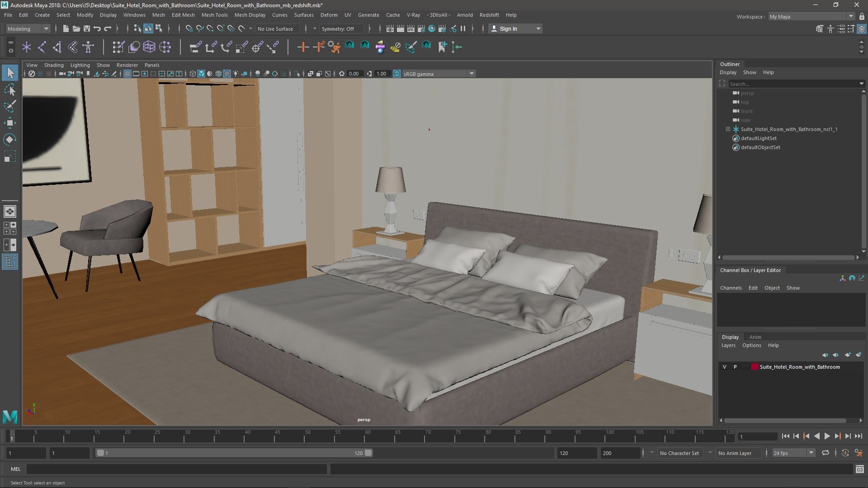Open the 24 fps frame rate dropdown
Screen dimensions: 868x488
[x=793, y=453]
